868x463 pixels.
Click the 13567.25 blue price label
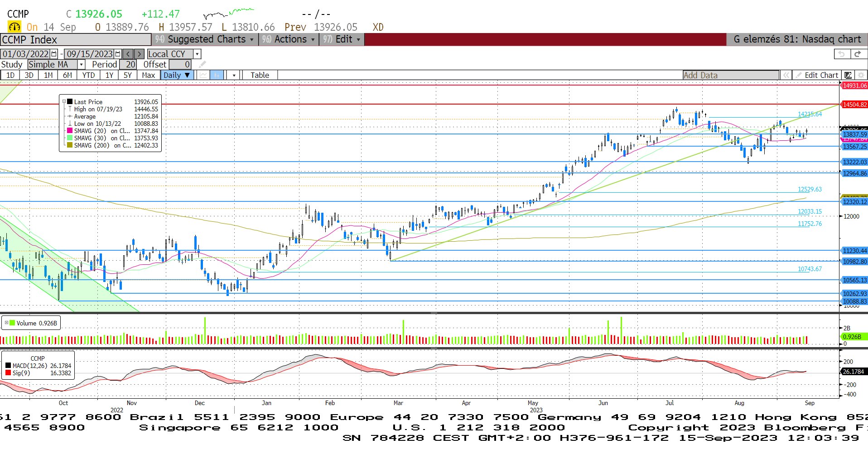coord(854,147)
